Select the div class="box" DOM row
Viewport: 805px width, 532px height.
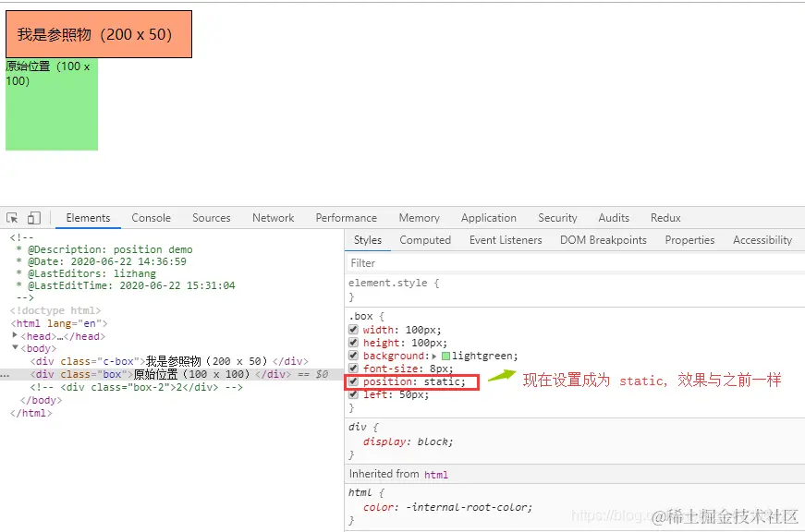(171, 374)
